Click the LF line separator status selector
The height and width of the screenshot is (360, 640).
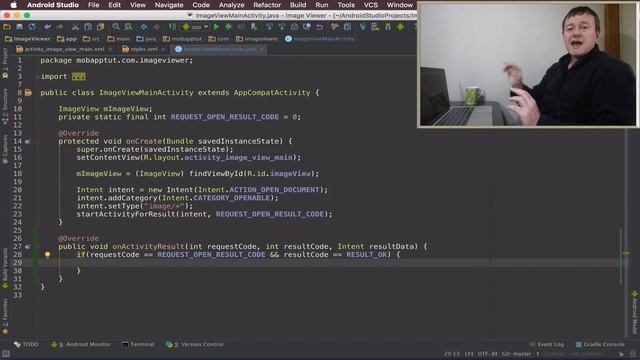(x=469, y=354)
